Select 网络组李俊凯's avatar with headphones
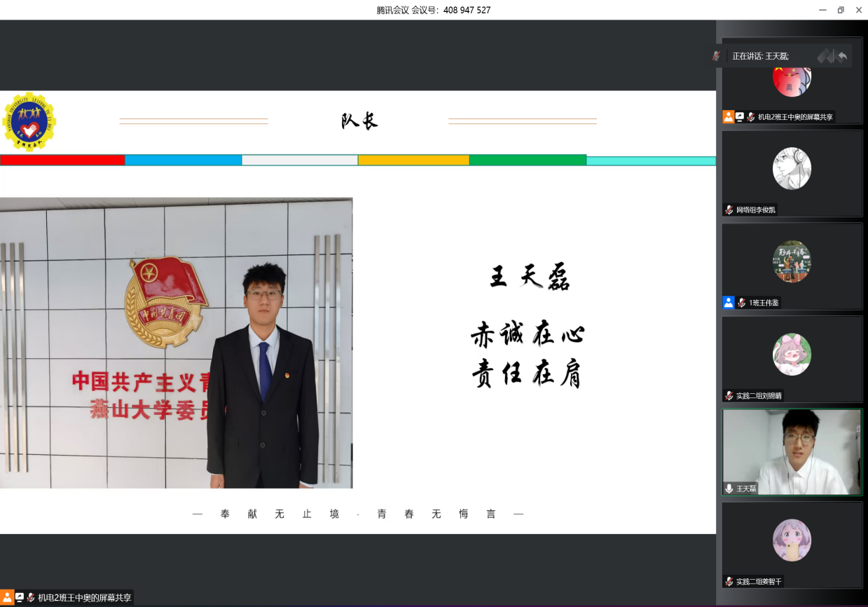The height and width of the screenshot is (607, 868). (x=792, y=168)
